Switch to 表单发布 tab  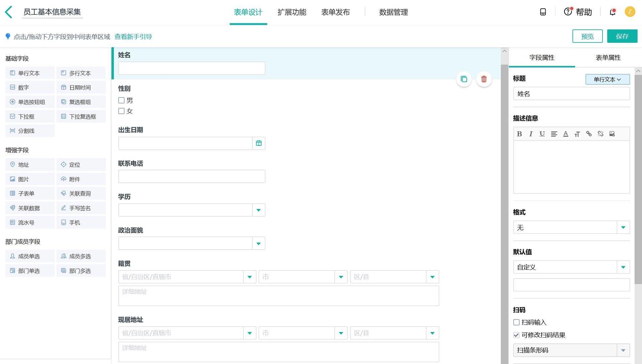pos(335,12)
